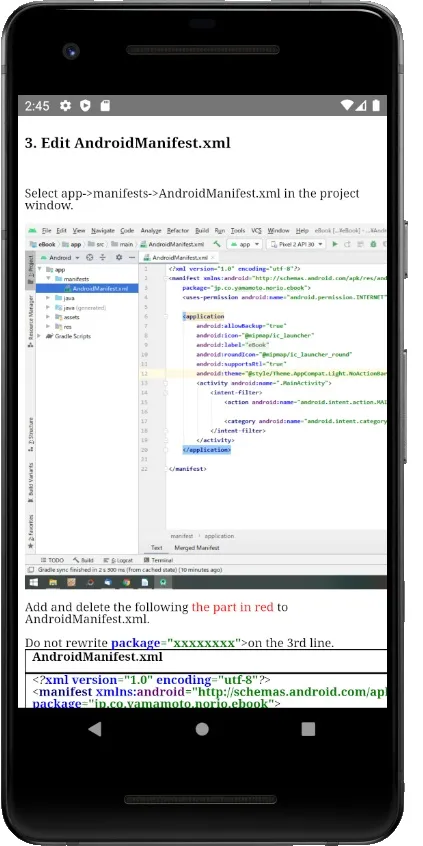
Task: Click the application breadcrumb below the editor
Action: pyautogui.click(x=219, y=536)
